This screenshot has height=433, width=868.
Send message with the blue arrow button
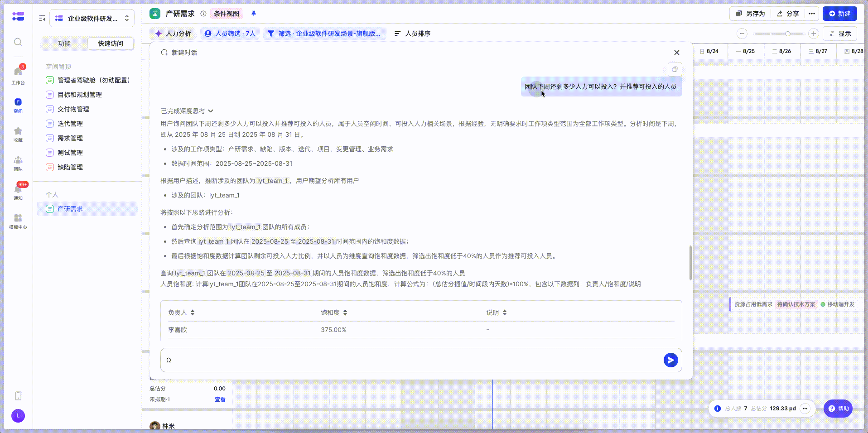pos(670,360)
